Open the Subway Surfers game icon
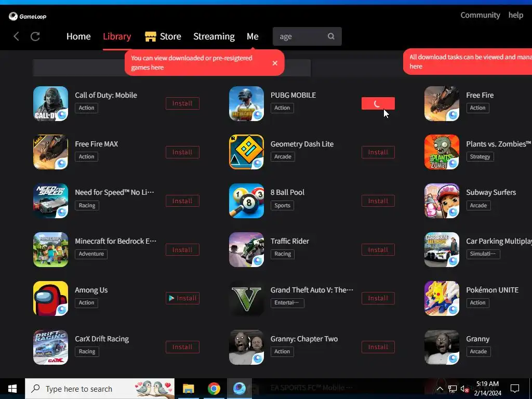Viewport: 532px width, 399px height. pyautogui.click(x=442, y=201)
